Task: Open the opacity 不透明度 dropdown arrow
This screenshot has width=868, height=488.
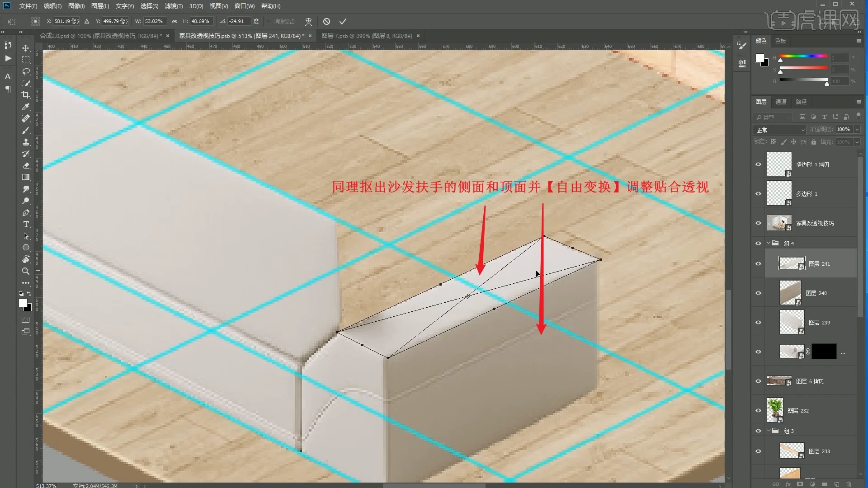Action: tap(857, 130)
